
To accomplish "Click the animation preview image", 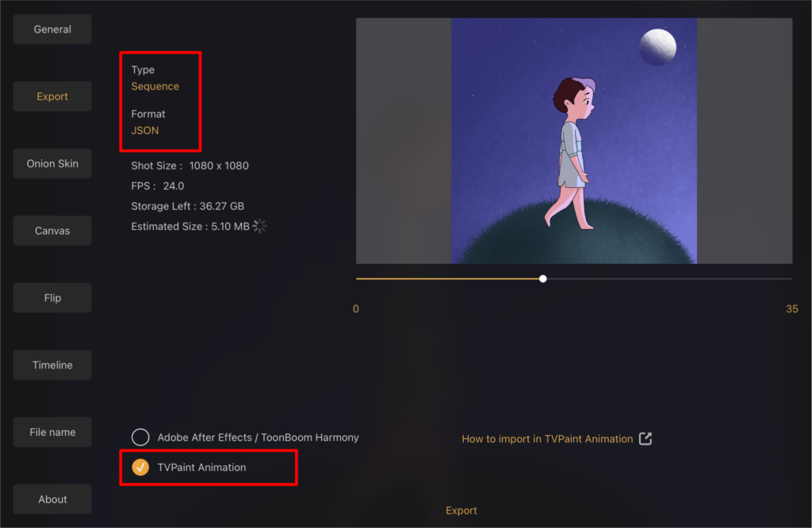I will (x=574, y=141).
